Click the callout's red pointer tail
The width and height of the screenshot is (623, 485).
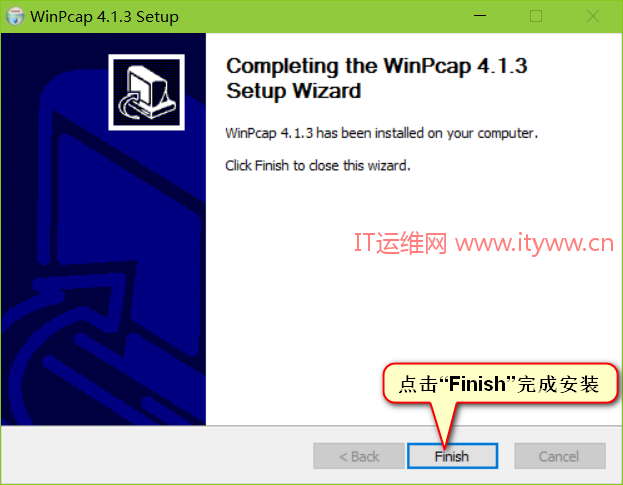click(x=445, y=423)
